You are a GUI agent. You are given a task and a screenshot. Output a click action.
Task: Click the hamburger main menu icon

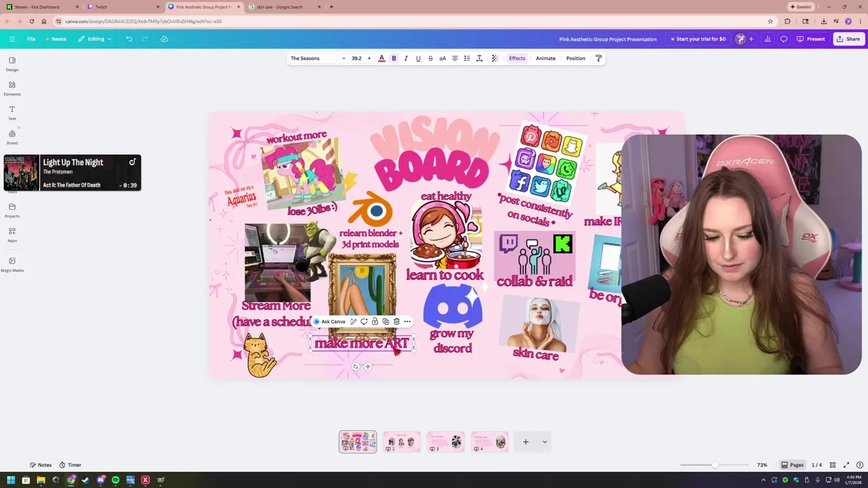click(12, 39)
